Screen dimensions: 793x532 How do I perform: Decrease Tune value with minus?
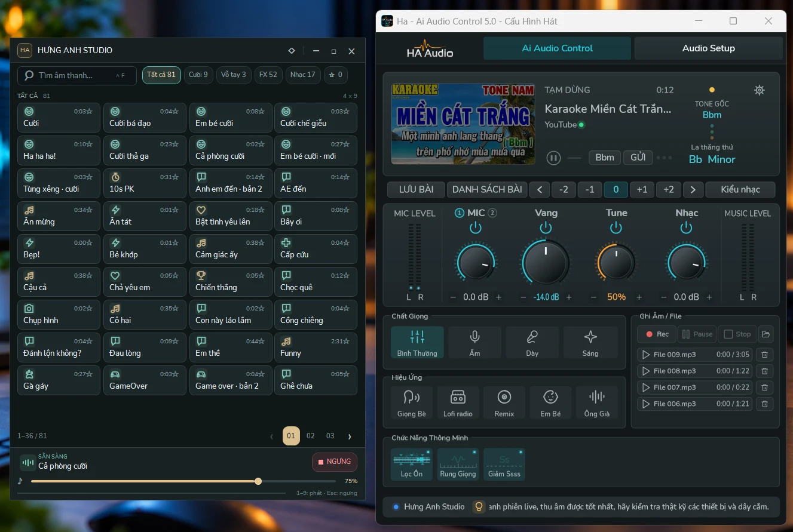pos(593,297)
